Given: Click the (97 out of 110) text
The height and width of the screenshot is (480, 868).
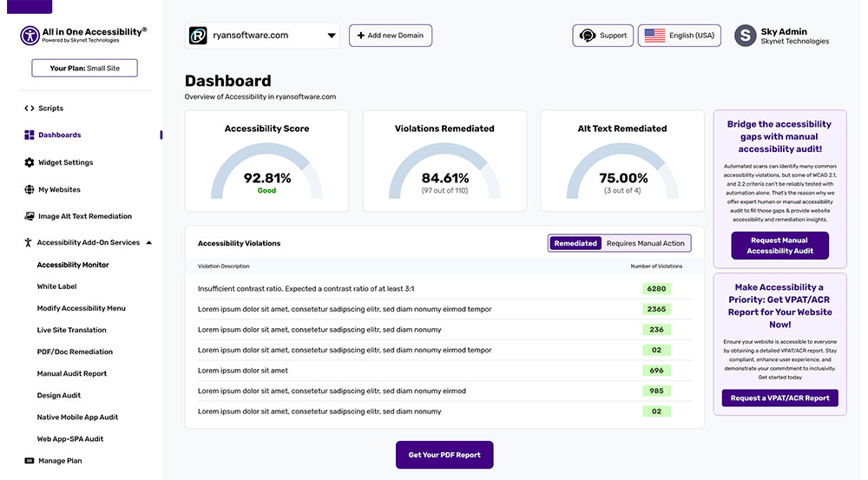Looking at the screenshot, I should pos(444,190).
